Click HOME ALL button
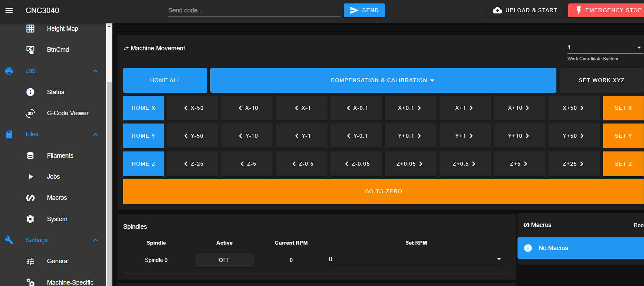This screenshot has width=644, height=286. (165, 80)
